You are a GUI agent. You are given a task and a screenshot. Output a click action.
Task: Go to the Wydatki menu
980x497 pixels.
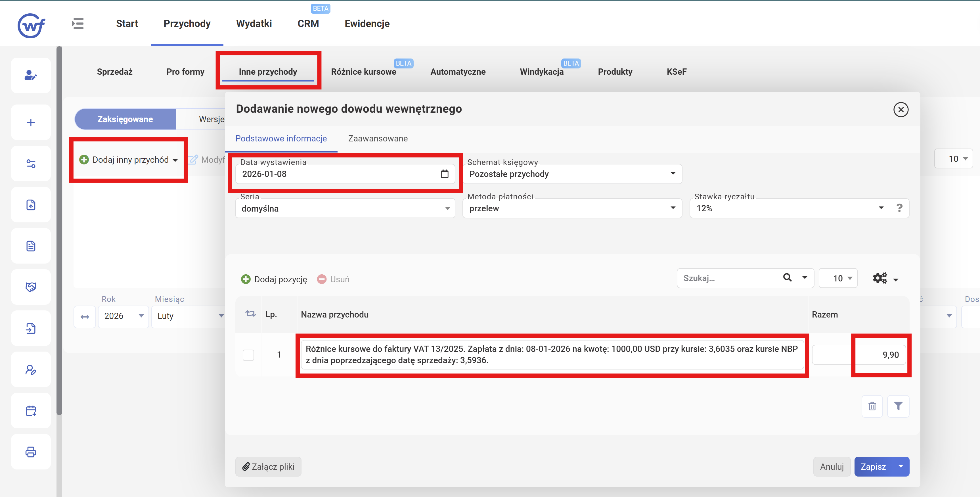click(254, 24)
